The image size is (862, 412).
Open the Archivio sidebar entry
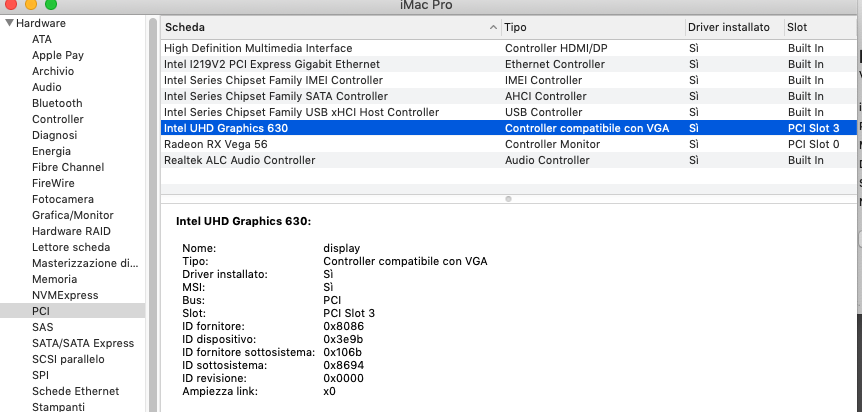coord(53,71)
